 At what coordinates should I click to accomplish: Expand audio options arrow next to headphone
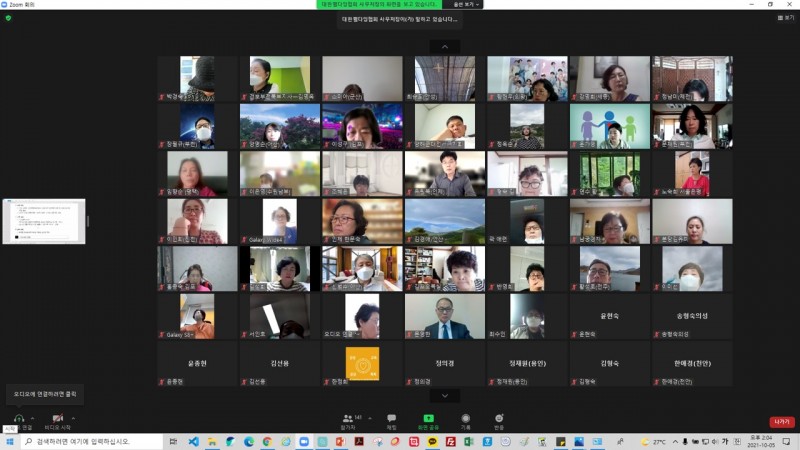point(33,417)
